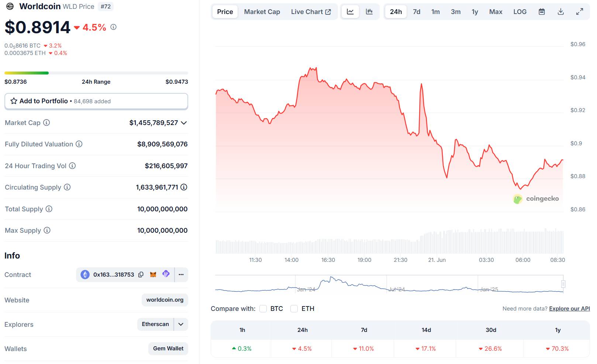Copy the contract address with the copy icon
The height and width of the screenshot is (364, 597).
pyautogui.click(x=141, y=274)
